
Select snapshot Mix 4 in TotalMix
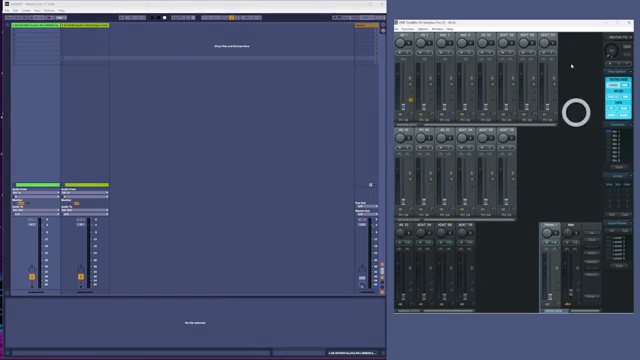[616, 144]
